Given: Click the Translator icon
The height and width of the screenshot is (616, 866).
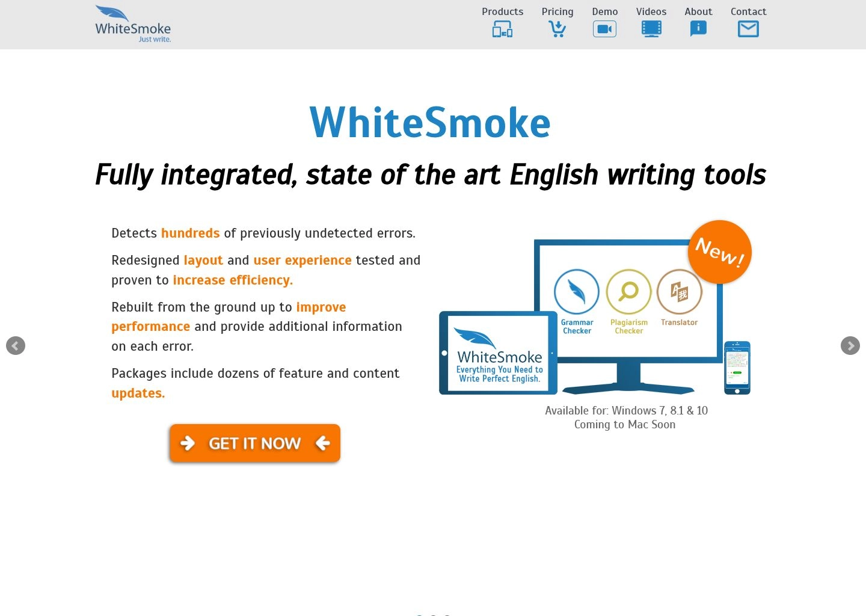Looking at the screenshot, I should click(x=680, y=292).
